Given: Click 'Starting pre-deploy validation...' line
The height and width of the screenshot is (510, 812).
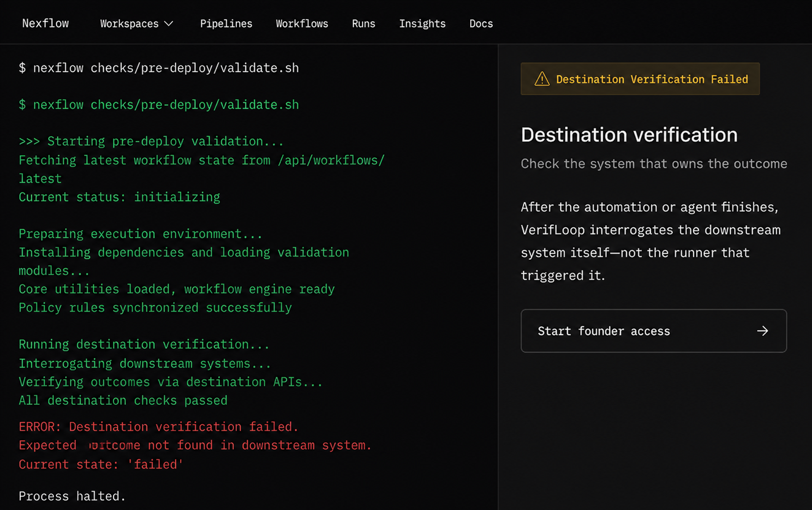Looking at the screenshot, I should (x=151, y=141).
